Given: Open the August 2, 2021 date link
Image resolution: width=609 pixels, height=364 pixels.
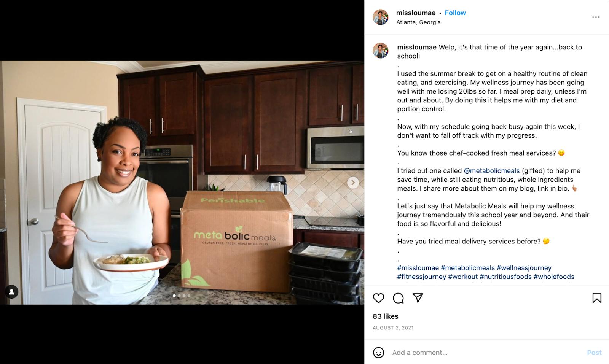Looking at the screenshot, I should (393, 328).
